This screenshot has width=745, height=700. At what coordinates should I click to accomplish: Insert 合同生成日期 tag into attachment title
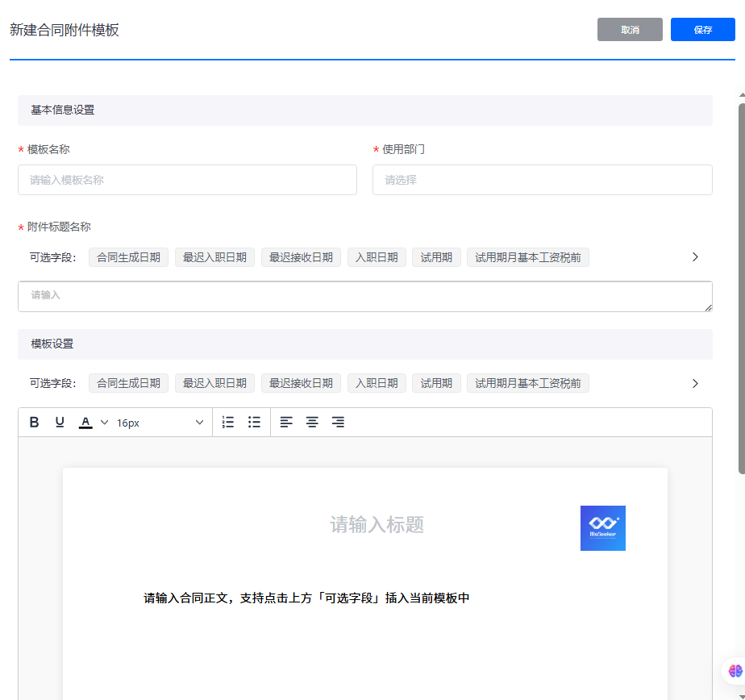[128, 257]
